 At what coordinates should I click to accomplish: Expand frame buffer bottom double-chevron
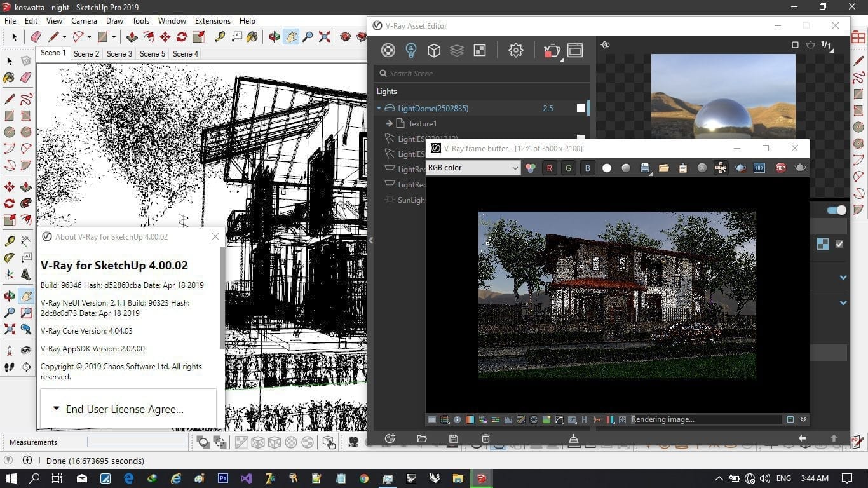pyautogui.click(x=803, y=419)
